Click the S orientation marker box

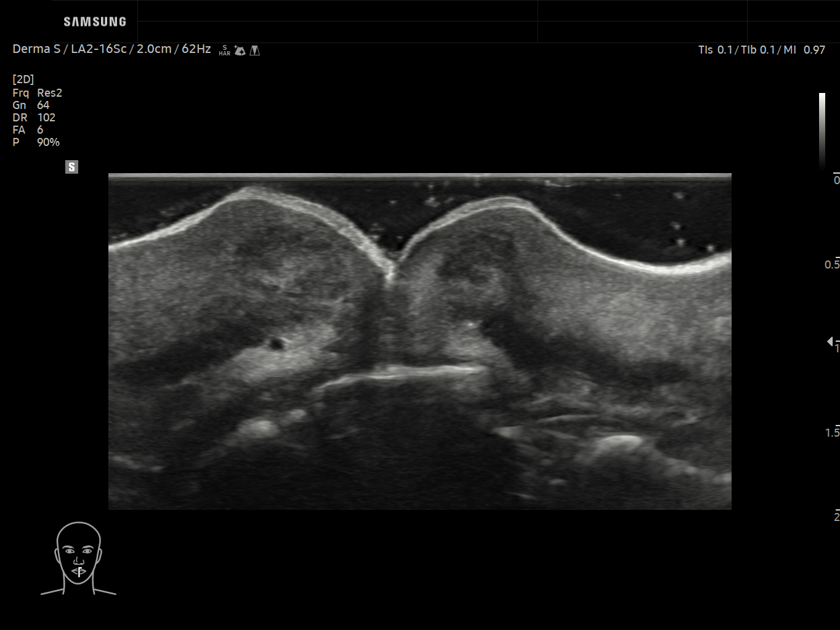[72, 167]
